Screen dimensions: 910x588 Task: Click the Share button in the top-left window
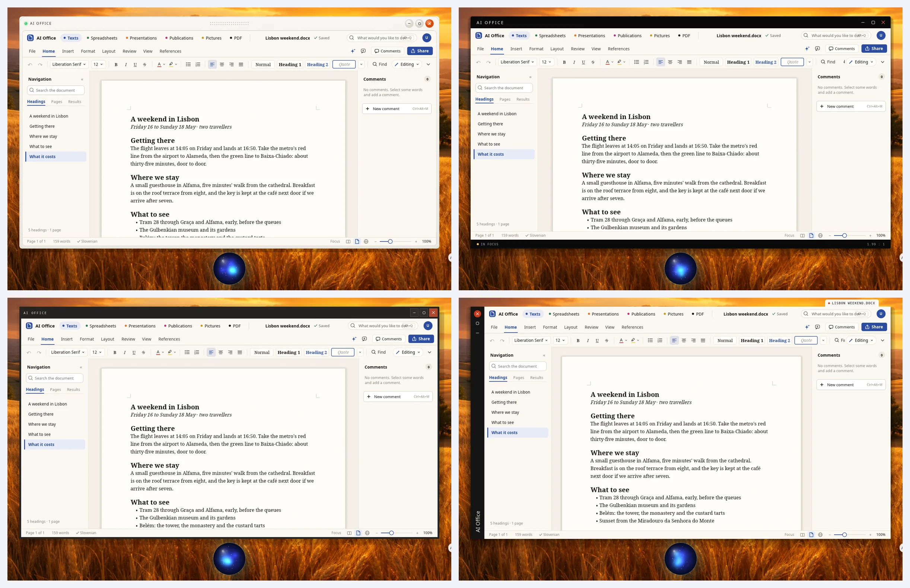(420, 51)
